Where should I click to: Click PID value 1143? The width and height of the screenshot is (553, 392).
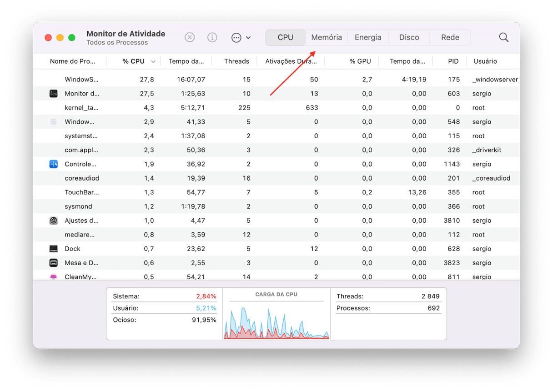point(452,164)
